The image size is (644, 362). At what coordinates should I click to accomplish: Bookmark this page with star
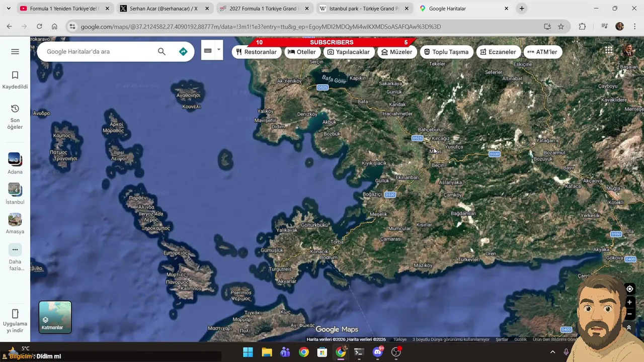point(561,27)
